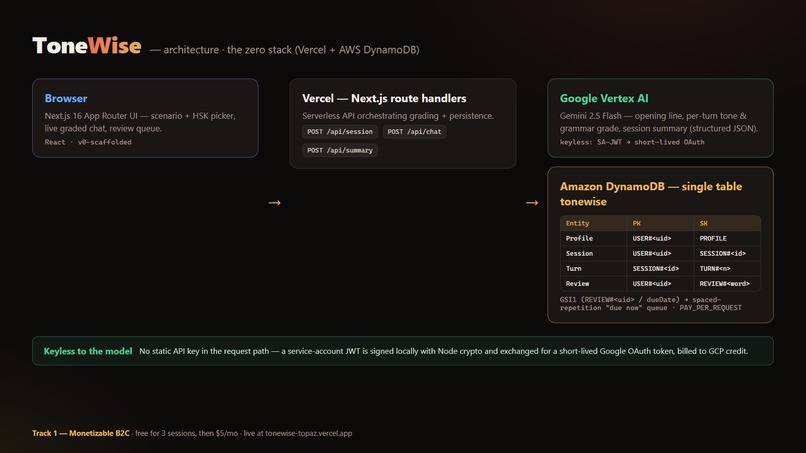The width and height of the screenshot is (806, 453).
Task: Click the 'Browser' card heading
Action: tap(66, 98)
